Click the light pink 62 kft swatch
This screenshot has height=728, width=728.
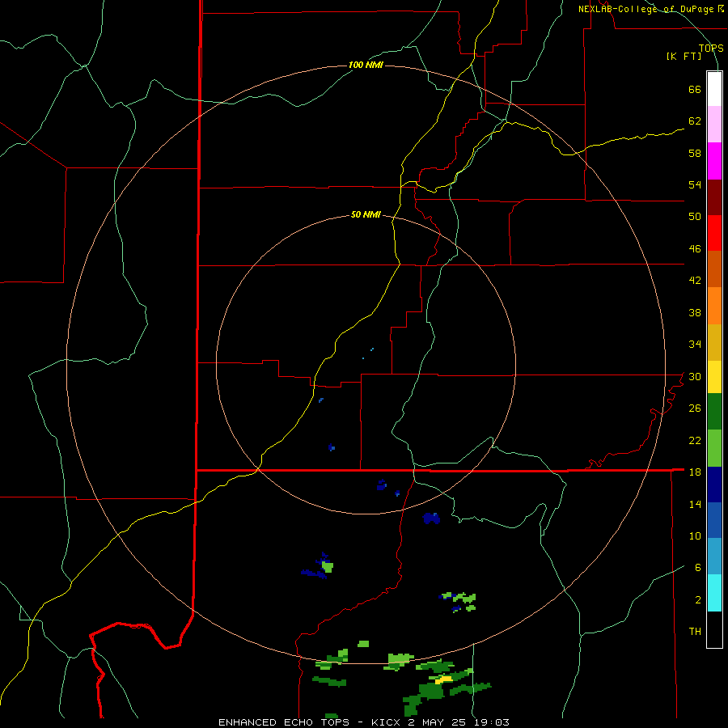click(714, 124)
